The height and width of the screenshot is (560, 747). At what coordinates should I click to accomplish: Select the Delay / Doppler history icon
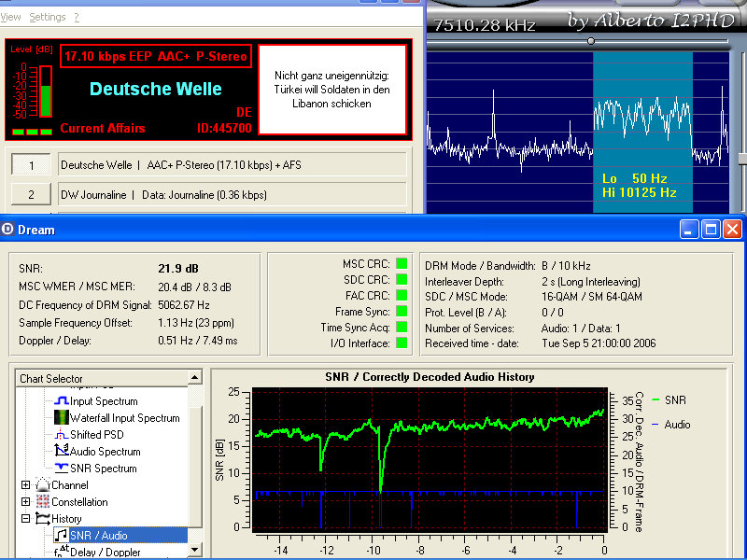pyautogui.click(x=62, y=552)
